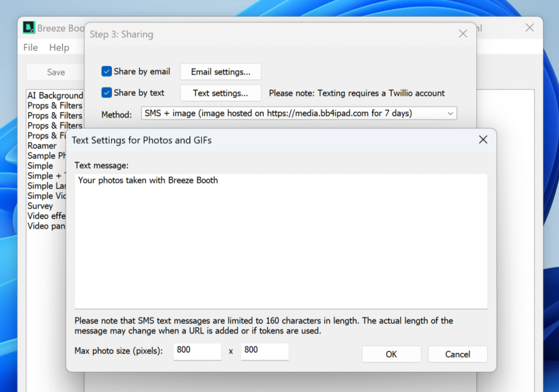Close the Text Settings for Photos dialog
559x392 pixels.
click(483, 140)
